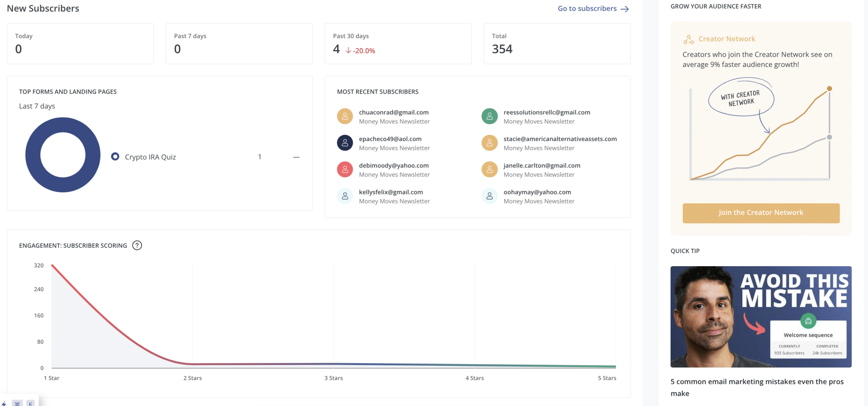Open subscriber debimoody@yahoo.com
The height and width of the screenshot is (406, 868).
coord(394,166)
